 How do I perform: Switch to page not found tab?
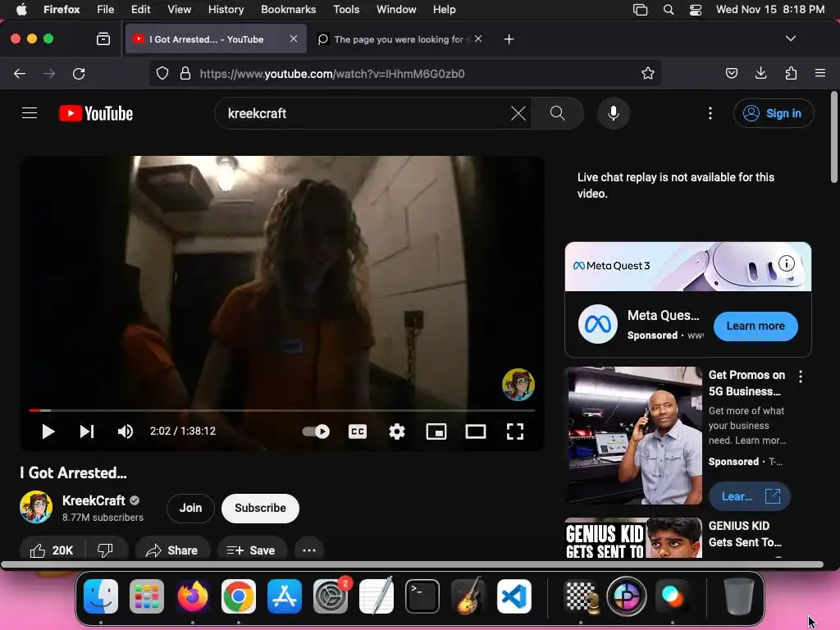pos(402,39)
